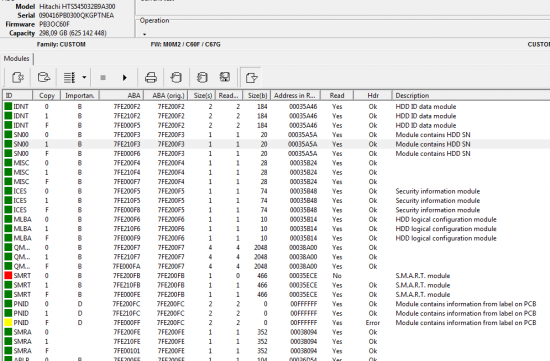Click size 2048 in QM.. copy 0 row

(260, 248)
